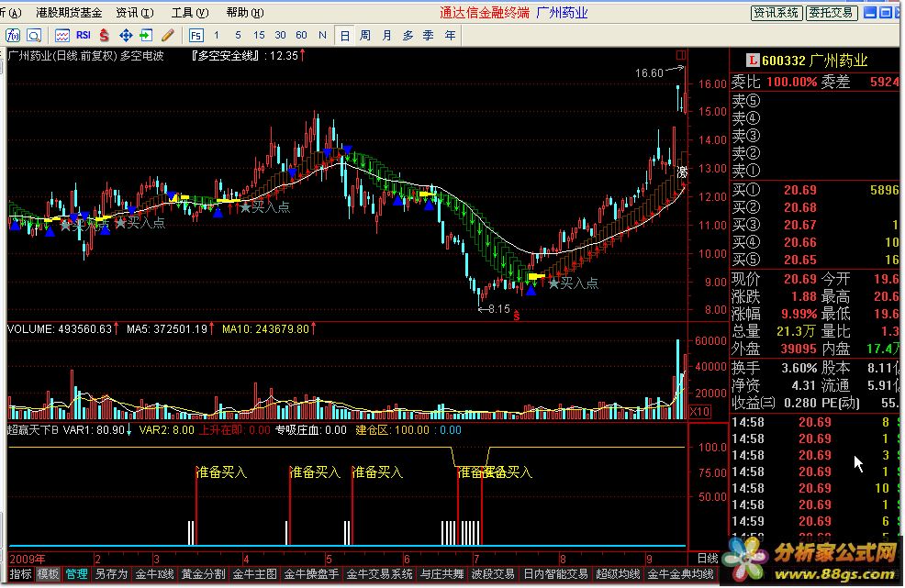Switch to 1-minute period
Viewport: 905px width, 588px height.
click(217, 36)
